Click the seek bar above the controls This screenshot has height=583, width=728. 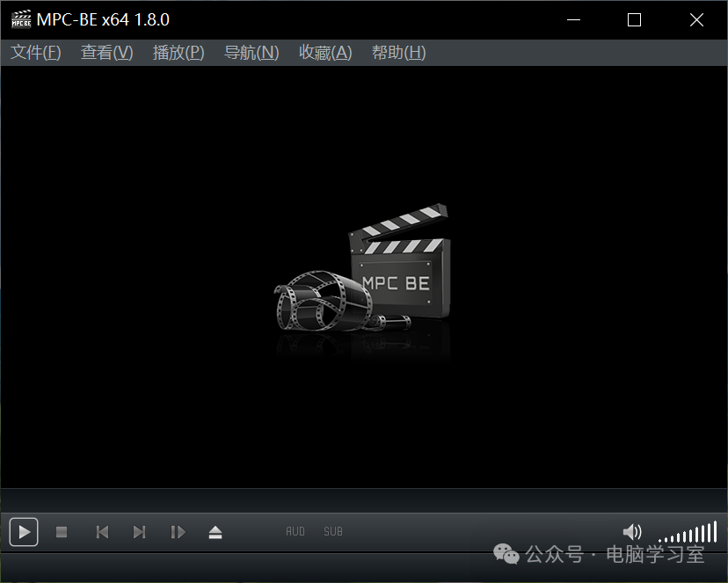[364, 500]
